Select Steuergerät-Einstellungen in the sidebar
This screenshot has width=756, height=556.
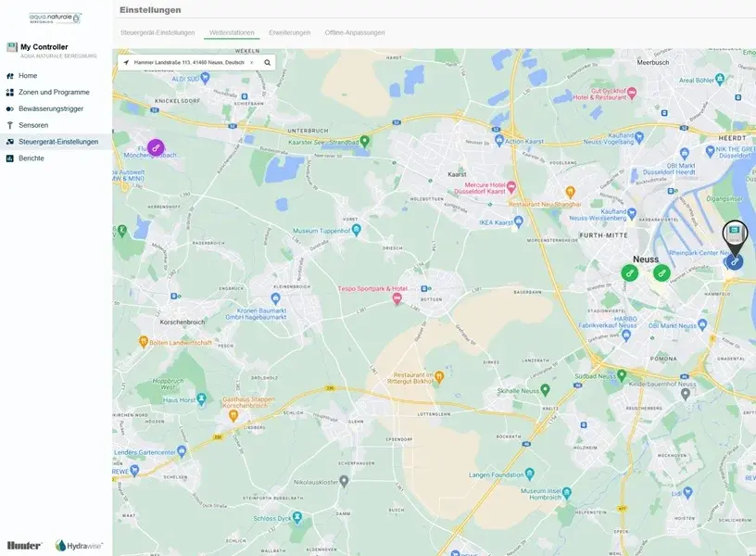coord(58,142)
